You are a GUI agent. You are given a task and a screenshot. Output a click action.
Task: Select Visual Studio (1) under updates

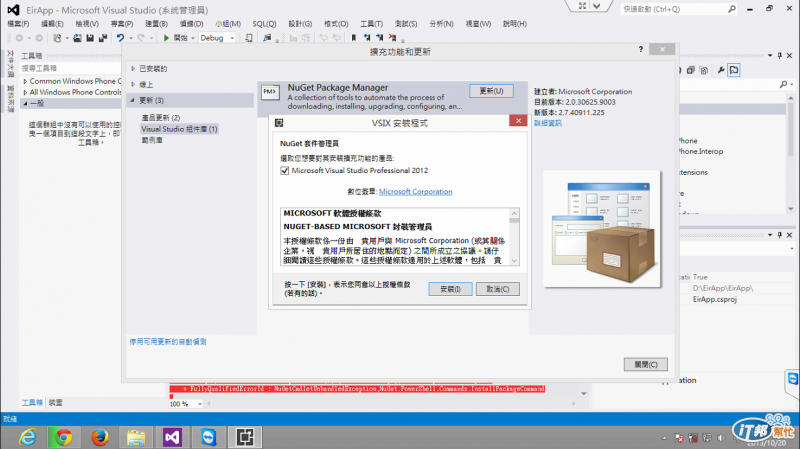tap(179, 129)
